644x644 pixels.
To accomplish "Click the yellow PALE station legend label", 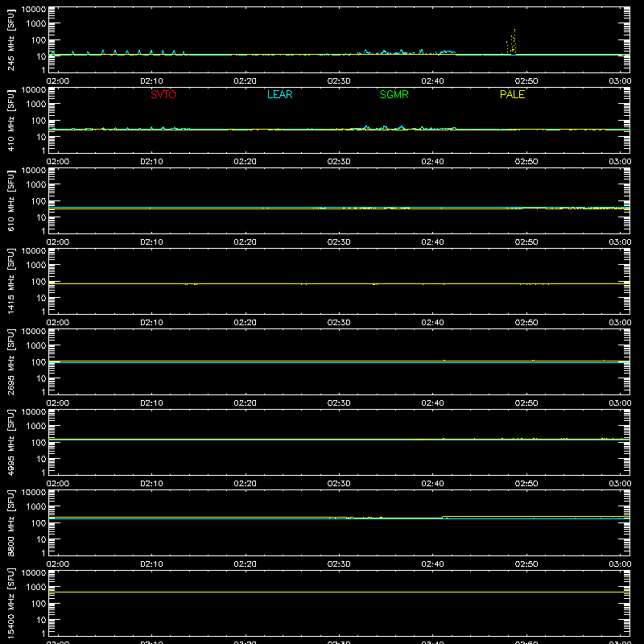I will pos(512,94).
